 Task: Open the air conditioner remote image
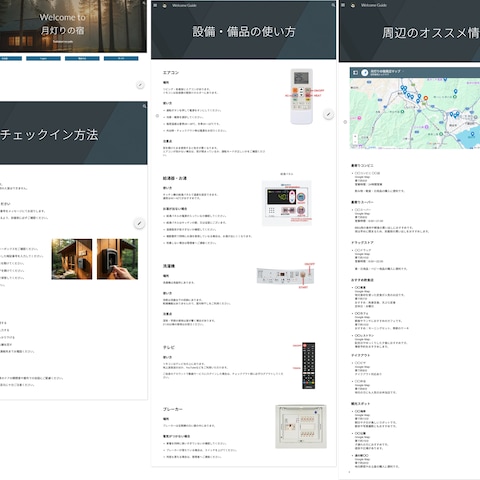point(302,96)
